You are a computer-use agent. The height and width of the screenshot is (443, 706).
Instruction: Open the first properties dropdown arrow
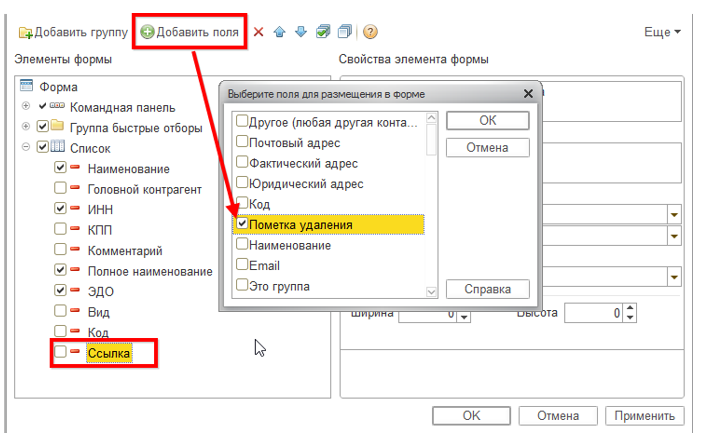674,215
